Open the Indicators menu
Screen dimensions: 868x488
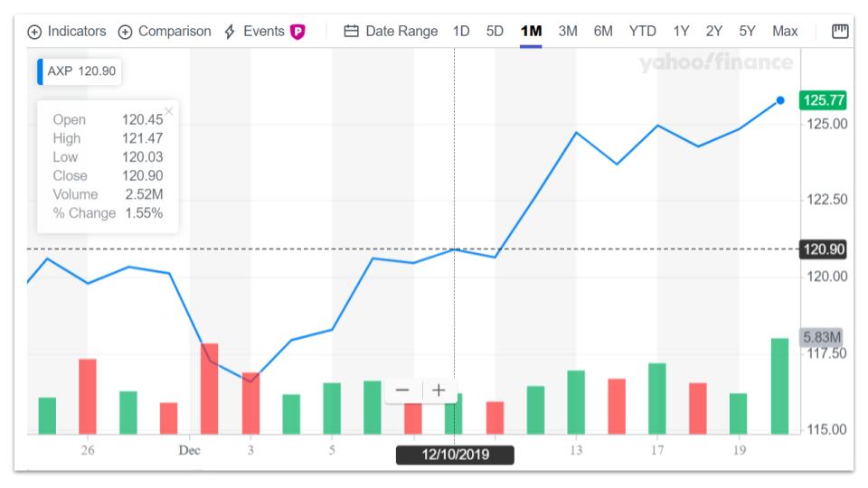point(67,32)
